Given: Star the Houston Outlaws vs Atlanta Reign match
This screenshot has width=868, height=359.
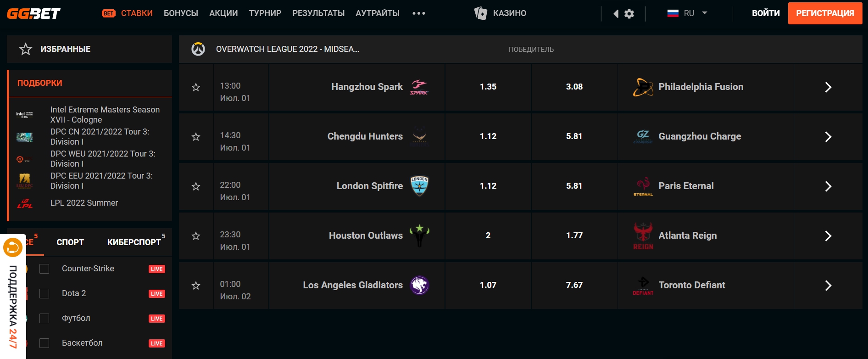Looking at the screenshot, I should click(x=196, y=236).
